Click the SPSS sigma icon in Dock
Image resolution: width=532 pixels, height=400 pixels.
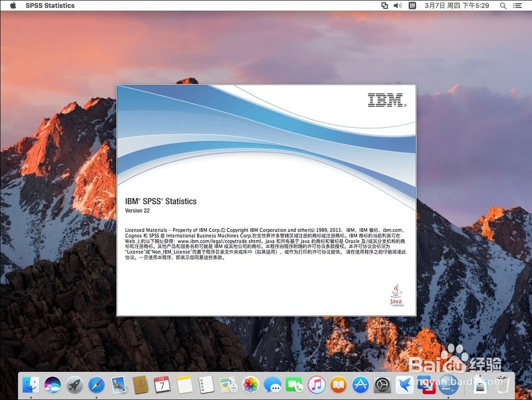click(x=448, y=385)
